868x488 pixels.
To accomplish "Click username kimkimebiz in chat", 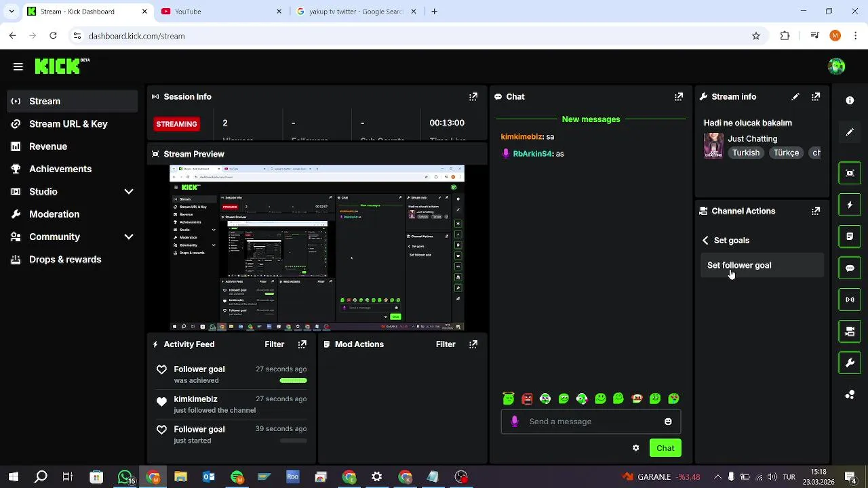I will [x=521, y=137].
